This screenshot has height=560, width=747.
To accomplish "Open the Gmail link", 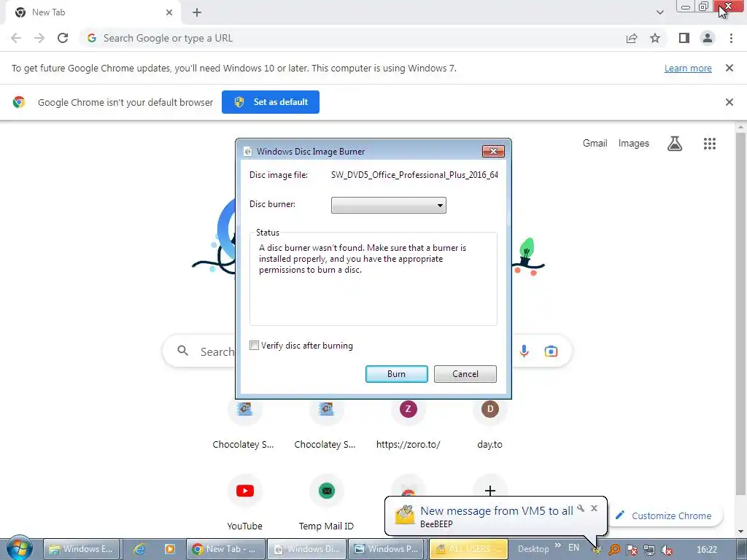I will coord(595,144).
